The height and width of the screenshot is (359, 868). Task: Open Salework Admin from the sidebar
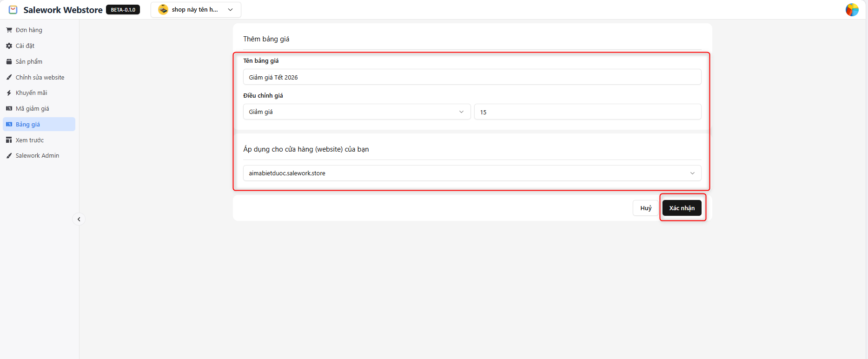coord(37,156)
